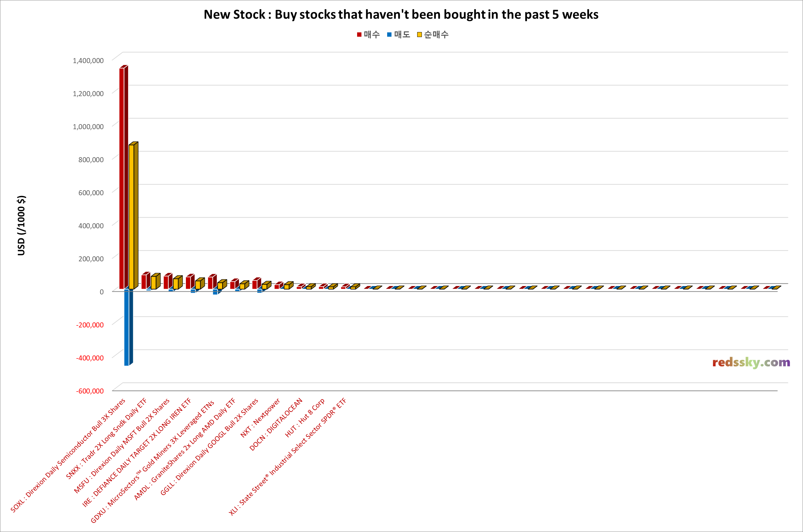Click the -600,000 y-axis value

pyautogui.click(x=90, y=391)
